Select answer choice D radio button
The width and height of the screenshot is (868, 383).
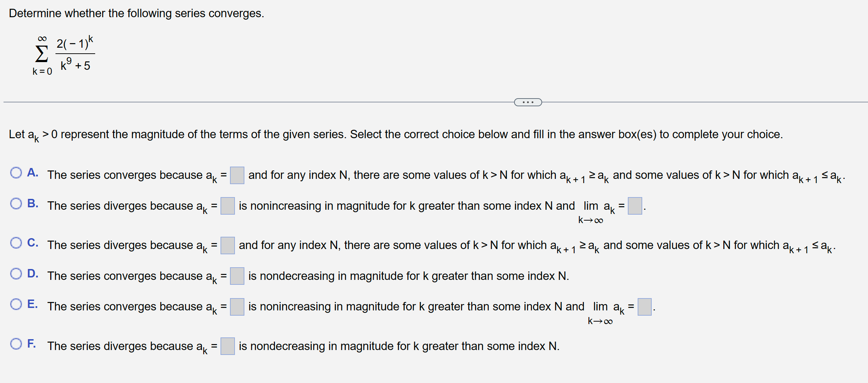coord(16,273)
